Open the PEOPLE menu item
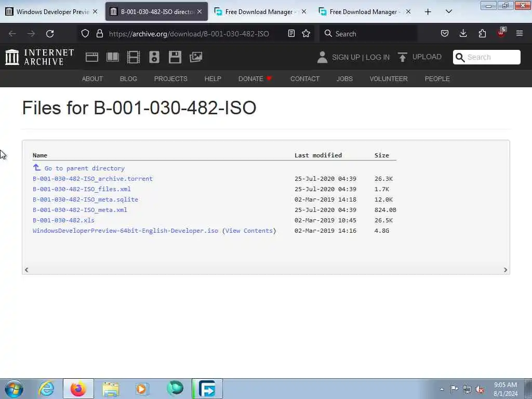The image size is (532, 399). point(437,79)
